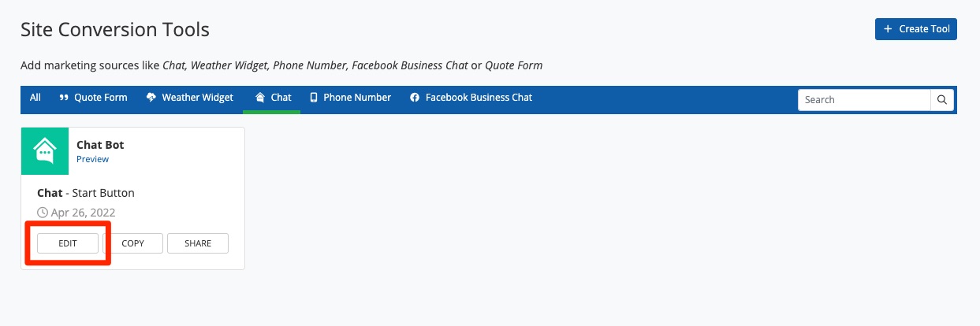Go to the Phone Number tab label
980x326 pixels.
356,98
